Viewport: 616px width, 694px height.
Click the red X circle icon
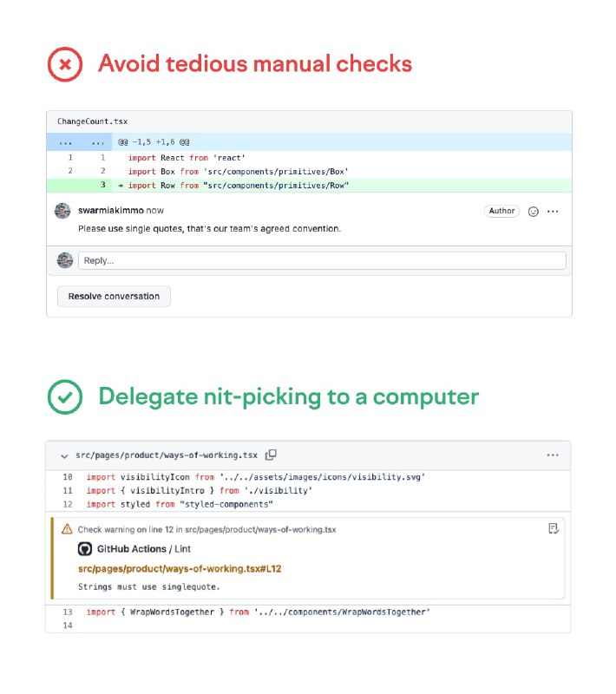tap(65, 63)
